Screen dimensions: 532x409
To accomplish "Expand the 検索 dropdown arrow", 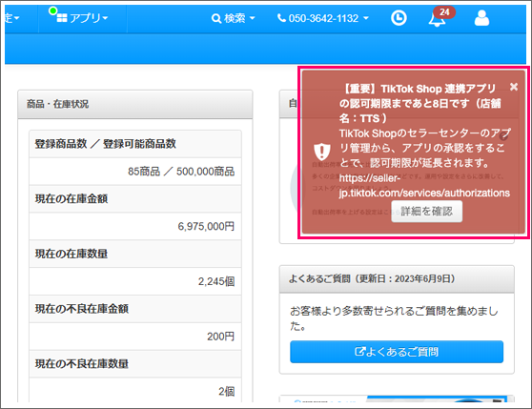I will [x=252, y=18].
